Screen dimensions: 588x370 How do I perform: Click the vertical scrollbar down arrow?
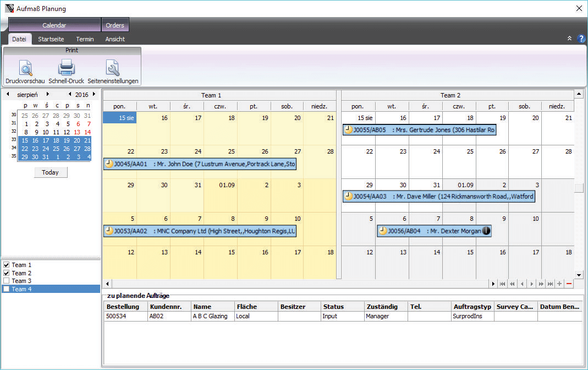click(x=579, y=274)
